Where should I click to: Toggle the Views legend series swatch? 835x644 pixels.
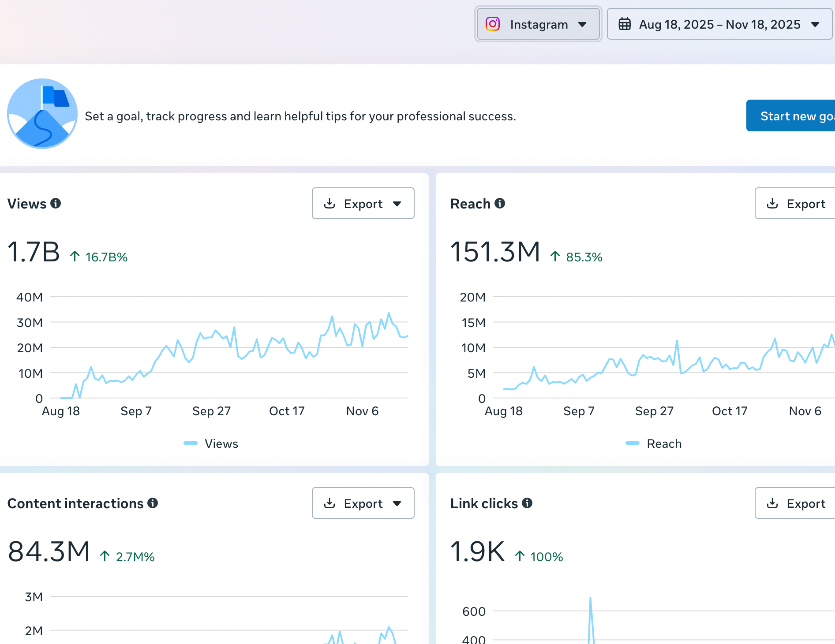coord(191,443)
